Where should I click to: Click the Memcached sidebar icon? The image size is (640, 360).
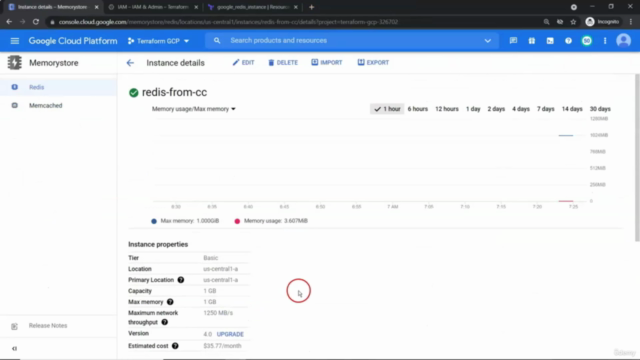pyautogui.click(x=15, y=105)
